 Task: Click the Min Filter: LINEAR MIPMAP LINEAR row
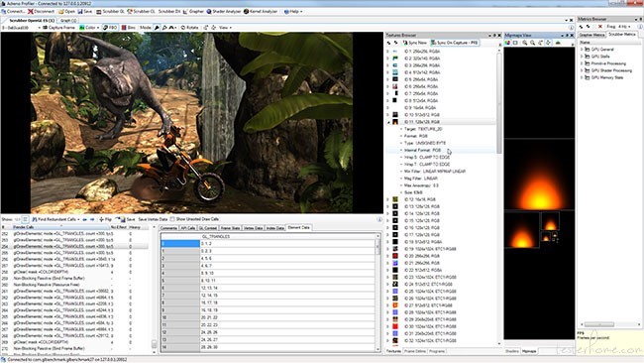point(435,172)
